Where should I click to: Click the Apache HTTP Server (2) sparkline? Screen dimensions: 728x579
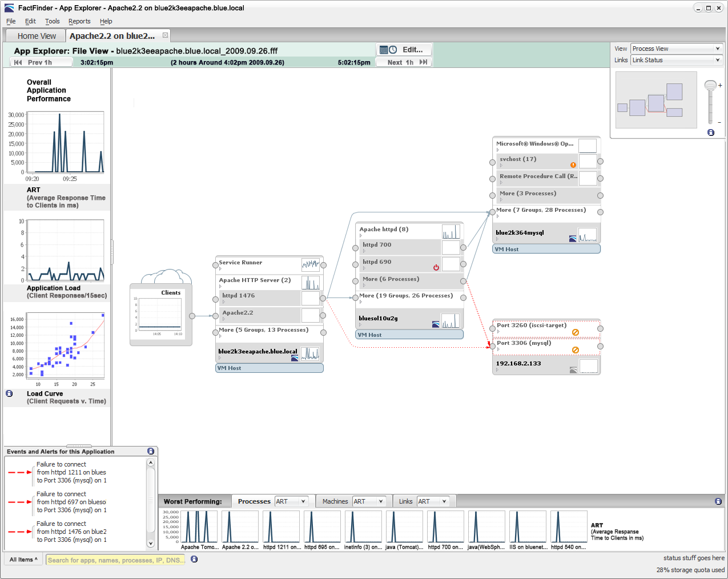[x=311, y=283]
